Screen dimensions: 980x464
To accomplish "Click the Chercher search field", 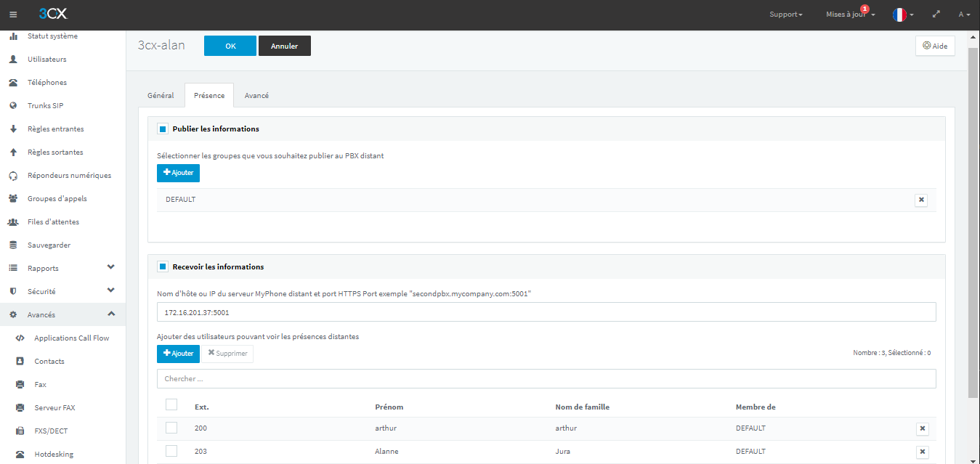I will pyautogui.click(x=546, y=379).
